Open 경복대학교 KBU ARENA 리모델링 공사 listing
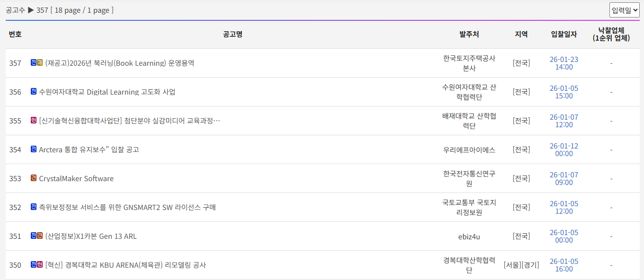Image resolution: width=644 pixels, height=280 pixels. (125, 265)
